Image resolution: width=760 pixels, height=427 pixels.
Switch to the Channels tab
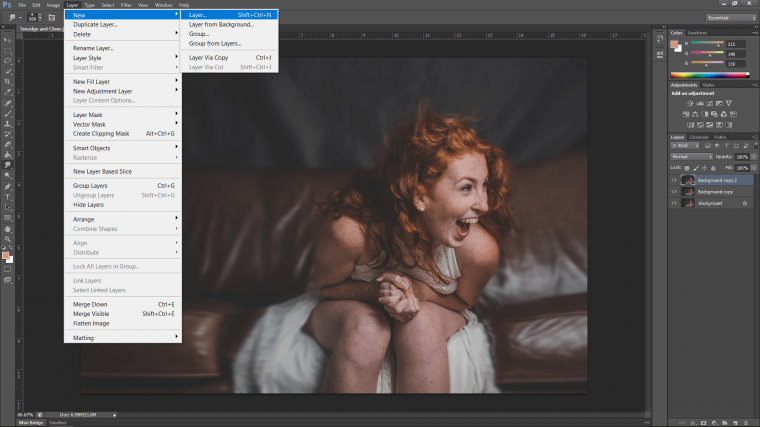pyautogui.click(x=698, y=137)
